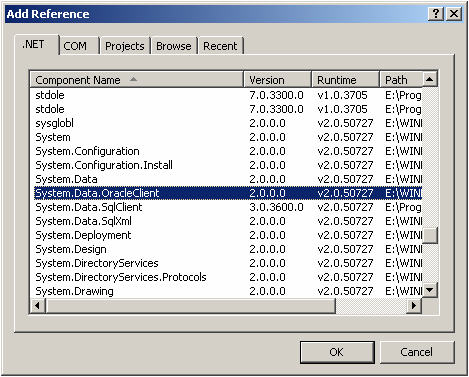469x377 pixels.
Task: Sort by Version column header
Action: pos(278,80)
